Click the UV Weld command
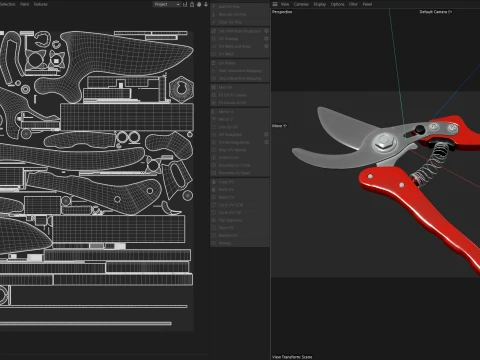480x360 pixels. click(x=240, y=54)
